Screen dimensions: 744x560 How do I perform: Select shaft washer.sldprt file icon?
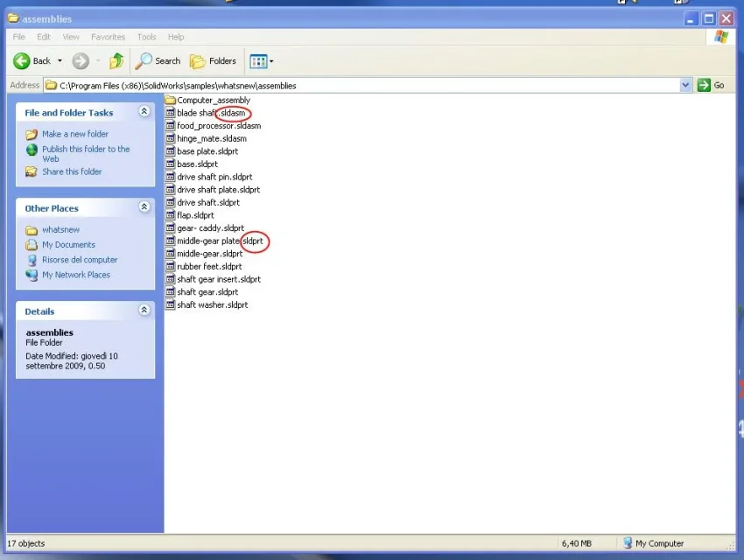click(171, 304)
